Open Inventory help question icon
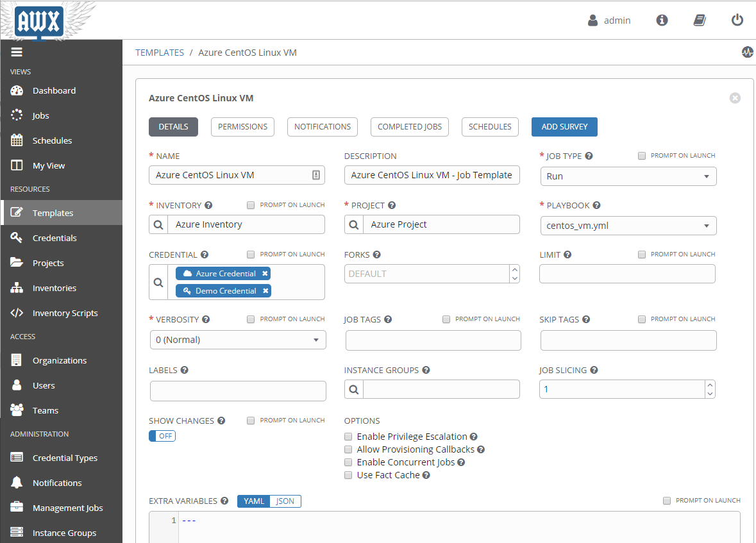Viewport: 756px width, 543px height. (x=208, y=205)
